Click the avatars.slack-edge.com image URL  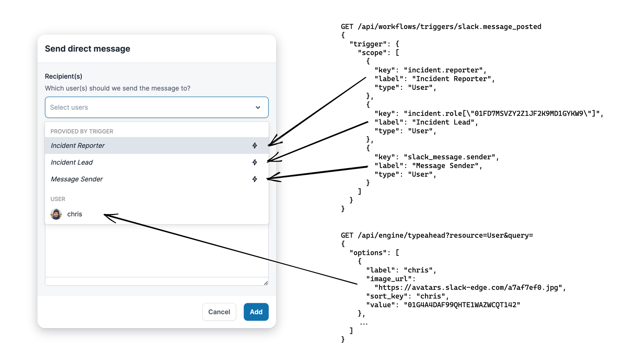click(x=469, y=288)
